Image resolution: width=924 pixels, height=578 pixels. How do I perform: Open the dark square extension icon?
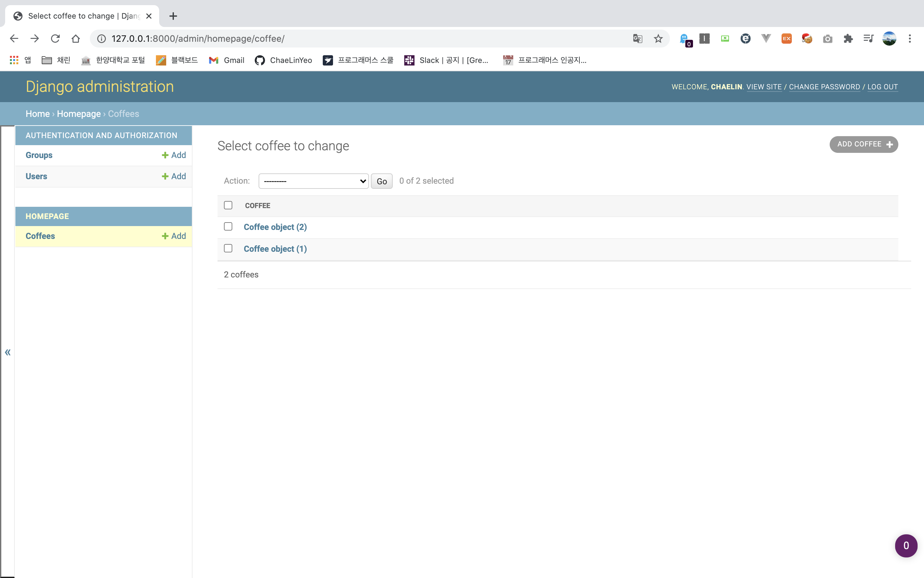click(705, 38)
